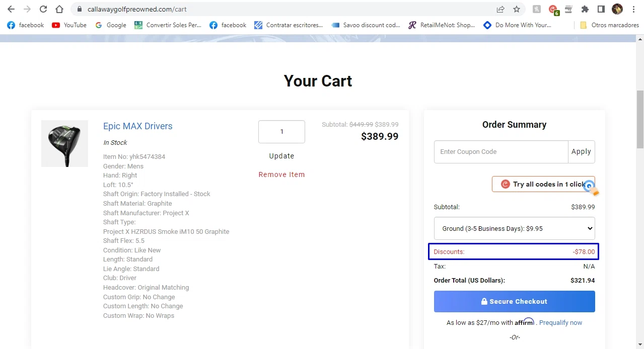
Task: Click the Epic MAX driver thumbnail image
Action: coord(64,143)
